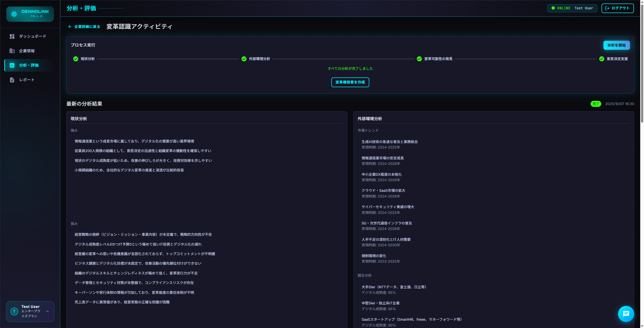Click the 現状分析 completion checkmark
The height and width of the screenshot is (328, 644).
pyautogui.click(x=75, y=59)
